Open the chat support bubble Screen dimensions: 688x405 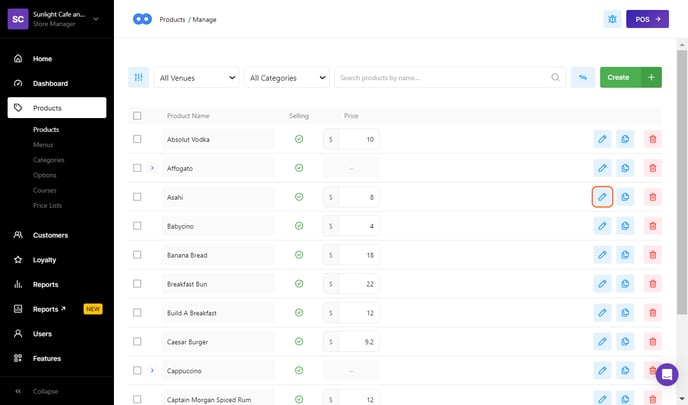[x=667, y=374]
